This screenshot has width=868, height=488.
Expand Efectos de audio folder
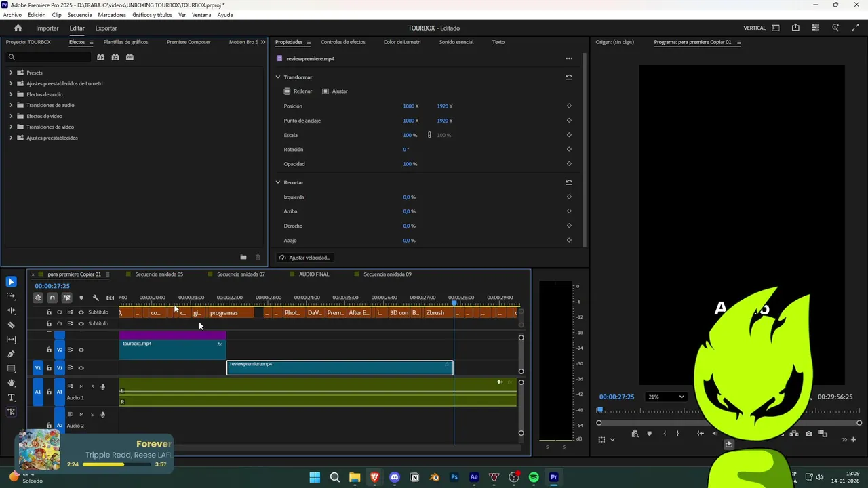pyautogui.click(x=11, y=94)
